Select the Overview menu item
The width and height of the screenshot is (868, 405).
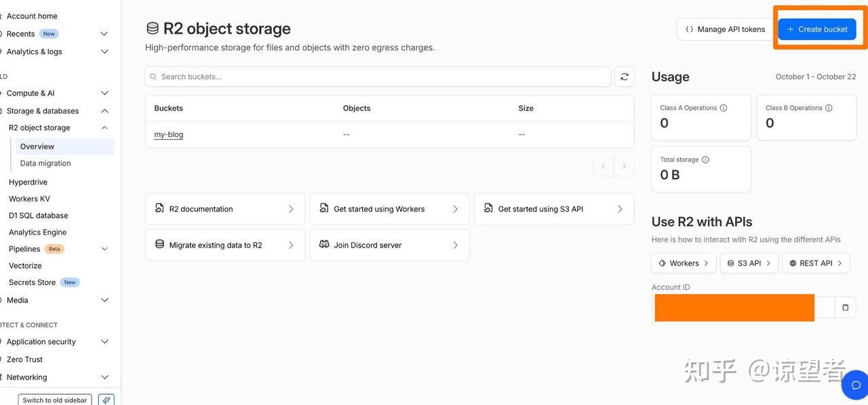coord(37,145)
